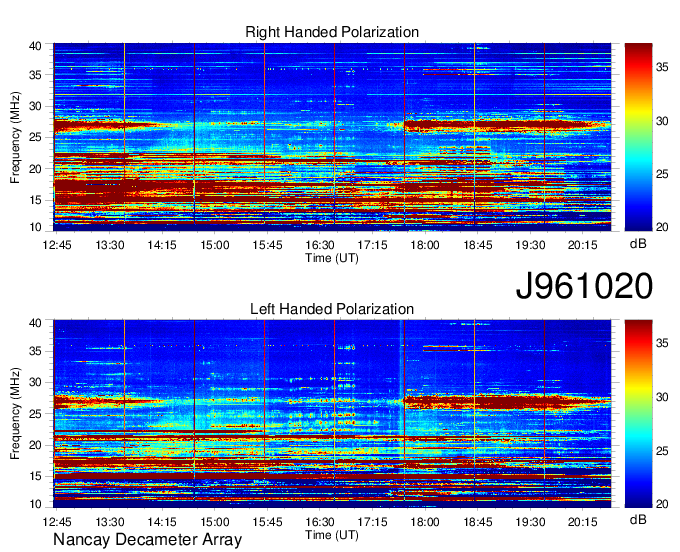Click 35 MHz frequency tick on Left Handed plot
The image size is (680, 552).
point(35,352)
